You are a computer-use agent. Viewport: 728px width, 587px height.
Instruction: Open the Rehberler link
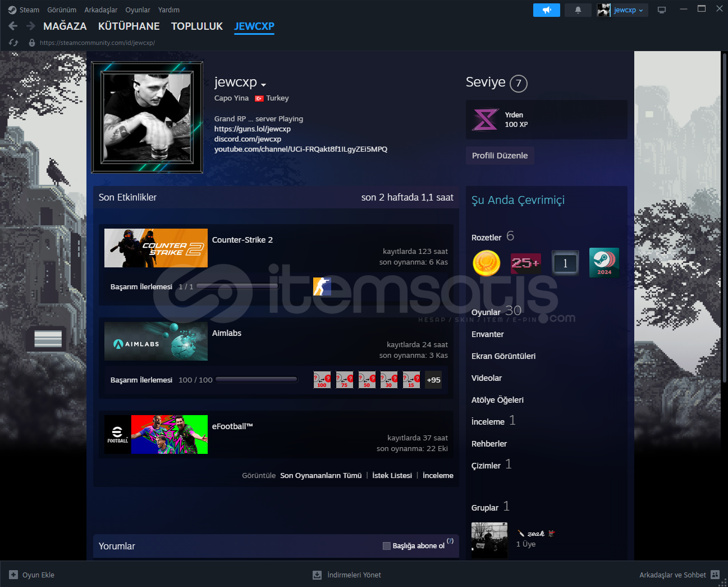tap(489, 444)
